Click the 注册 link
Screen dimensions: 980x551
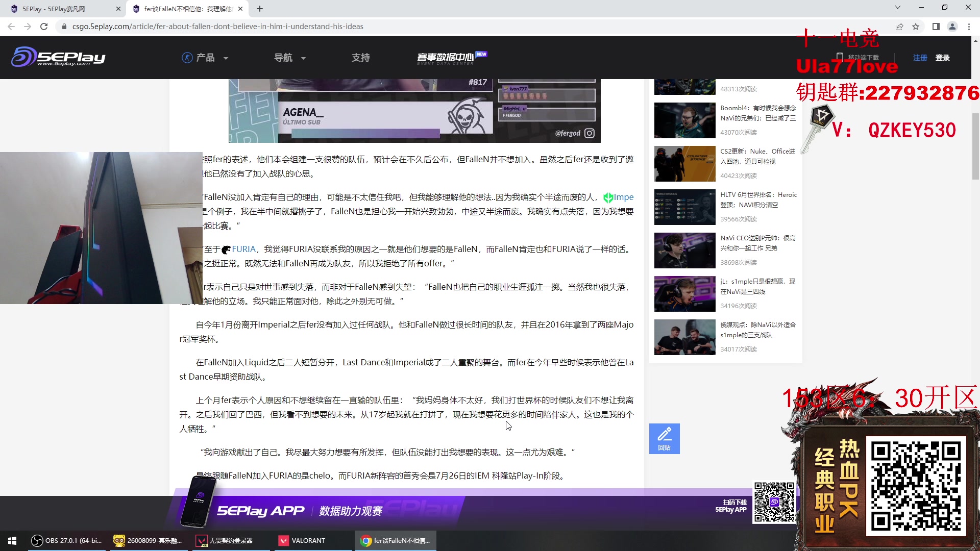point(920,58)
